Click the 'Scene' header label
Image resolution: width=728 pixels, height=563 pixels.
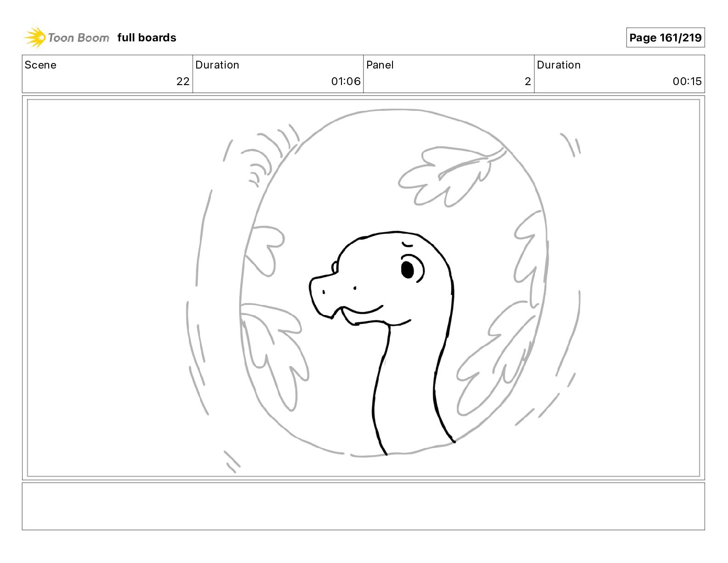[x=40, y=65]
